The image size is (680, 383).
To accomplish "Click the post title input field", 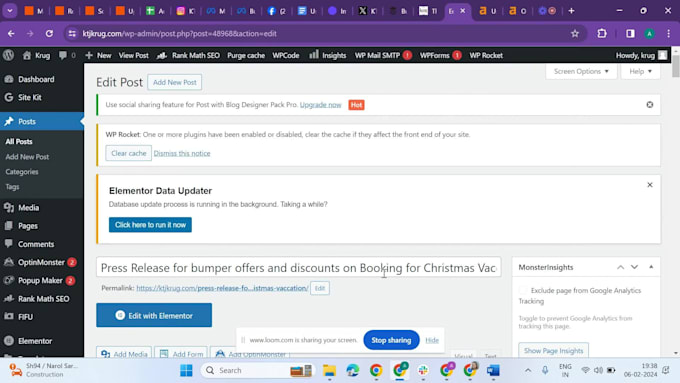I will [x=298, y=267].
